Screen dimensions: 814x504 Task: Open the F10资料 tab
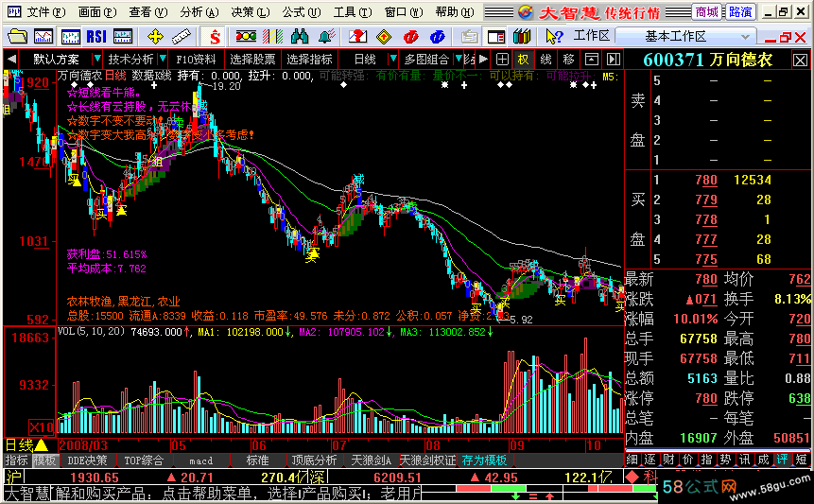click(196, 60)
